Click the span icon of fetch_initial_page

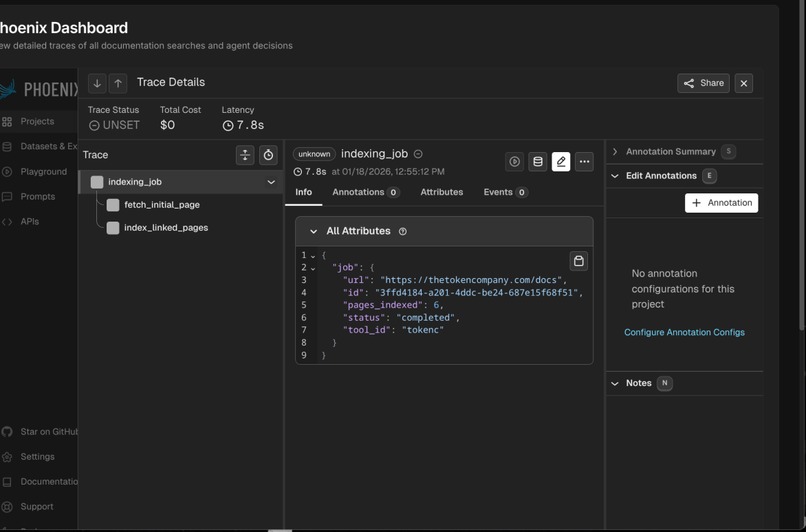click(113, 205)
